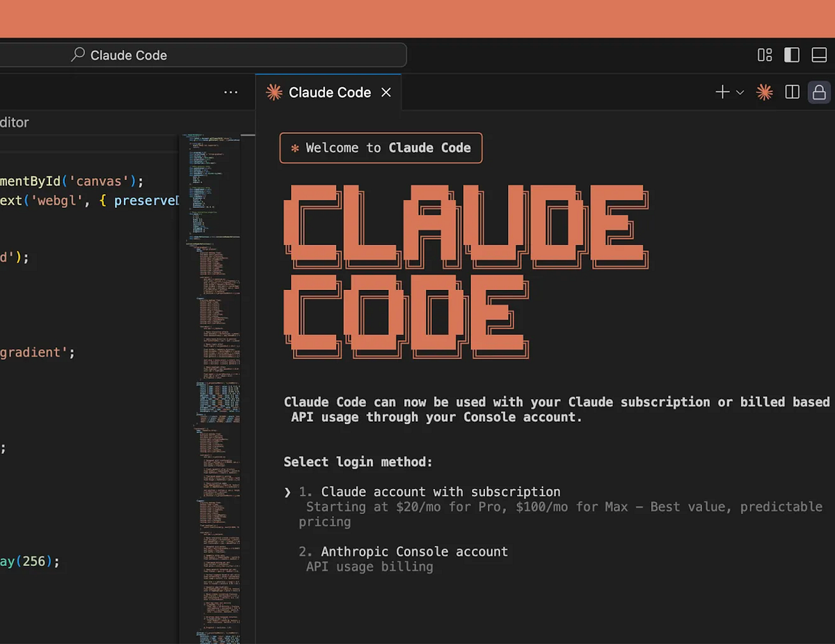
Task: Click the Claude starburst icon in tab
Action: 274,92
